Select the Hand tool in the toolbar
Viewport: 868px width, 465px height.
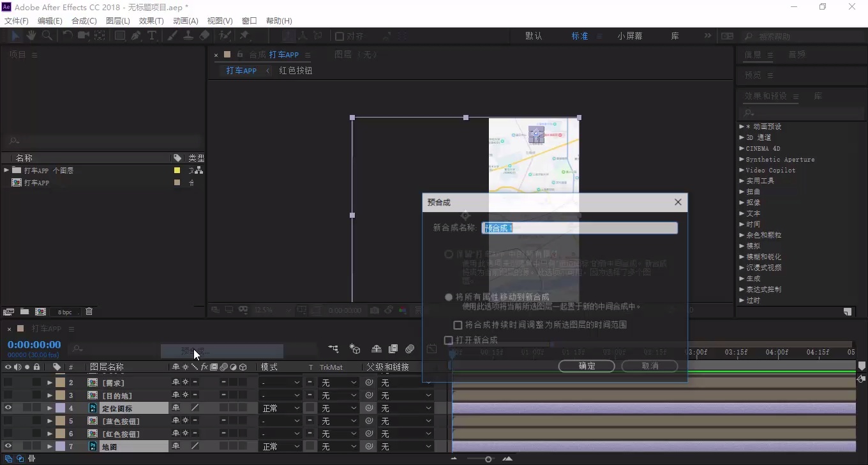click(30, 35)
